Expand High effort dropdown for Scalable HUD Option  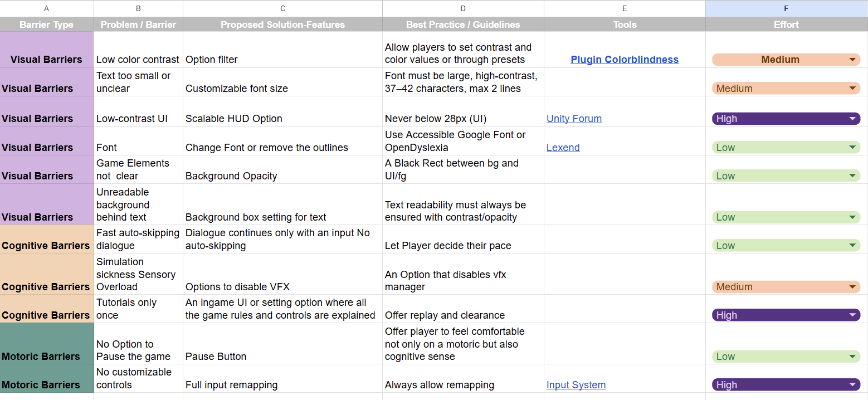pyautogui.click(x=852, y=119)
